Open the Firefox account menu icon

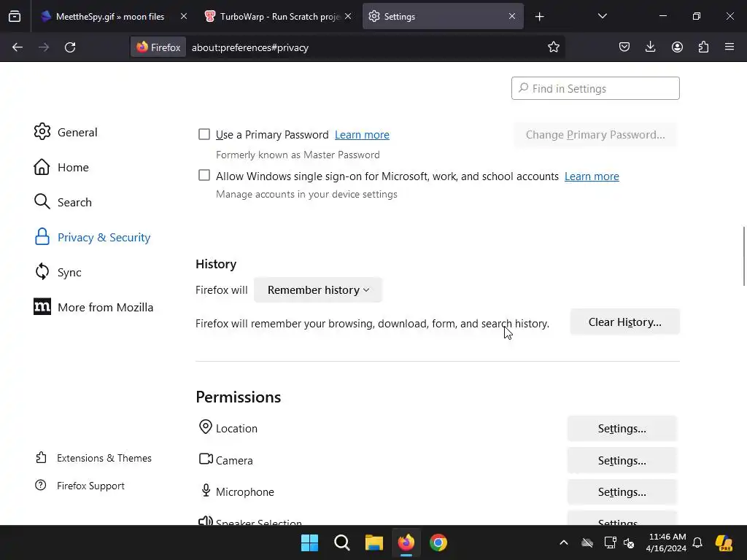pos(677,47)
